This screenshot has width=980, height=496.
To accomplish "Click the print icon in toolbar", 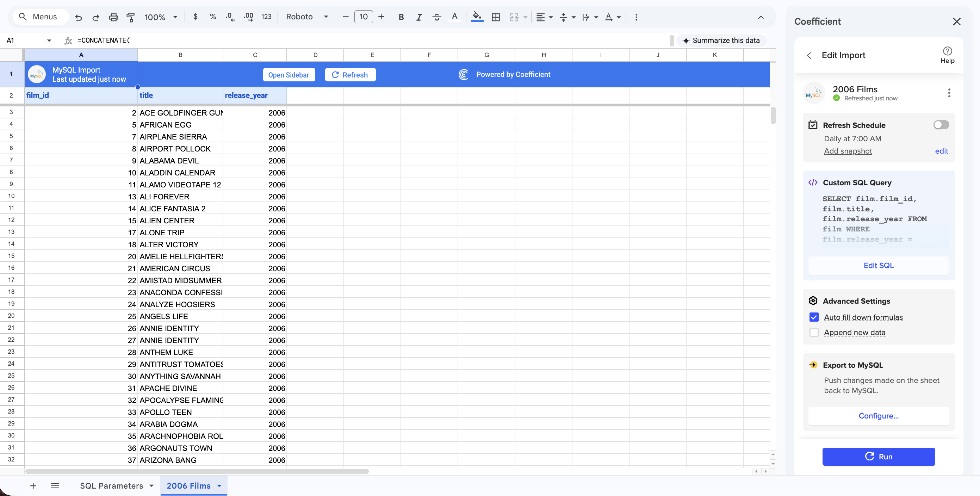I will pos(113,17).
